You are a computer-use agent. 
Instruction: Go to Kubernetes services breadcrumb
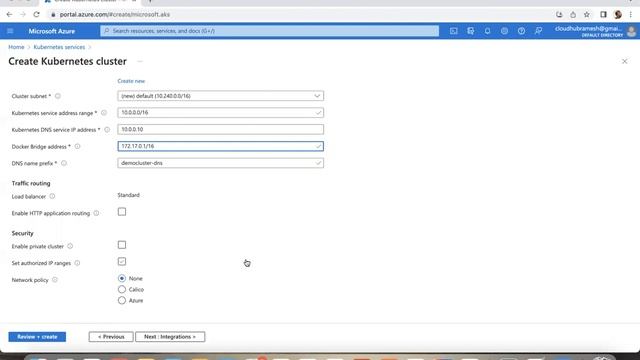click(x=59, y=47)
